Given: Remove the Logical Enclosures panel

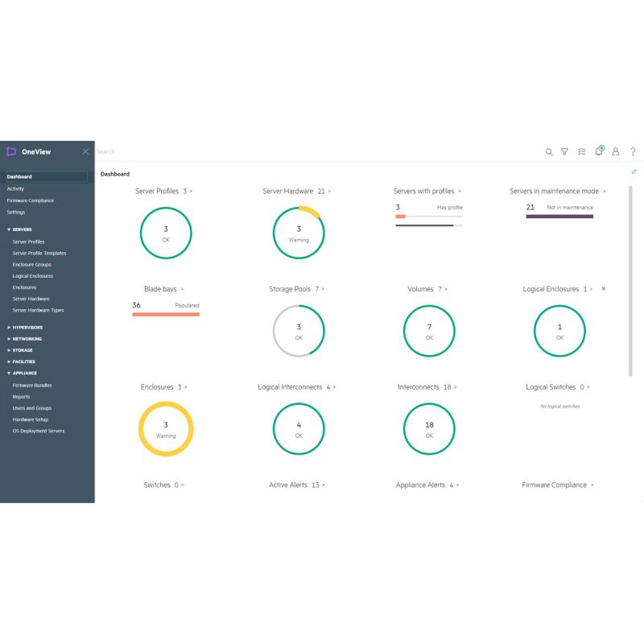Looking at the screenshot, I should (x=604, y=288).
